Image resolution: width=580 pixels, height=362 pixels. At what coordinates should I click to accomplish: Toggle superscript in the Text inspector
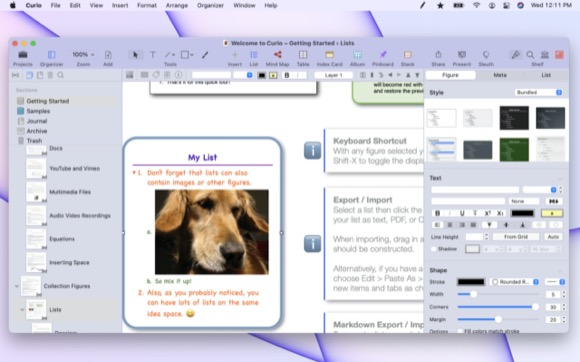pos(488,213)
